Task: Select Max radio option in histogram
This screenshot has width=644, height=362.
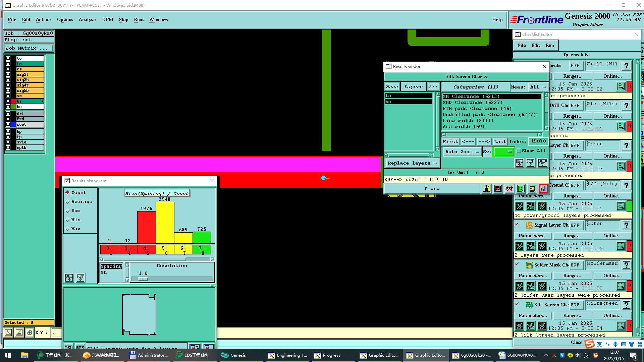Action: [68, 229]
